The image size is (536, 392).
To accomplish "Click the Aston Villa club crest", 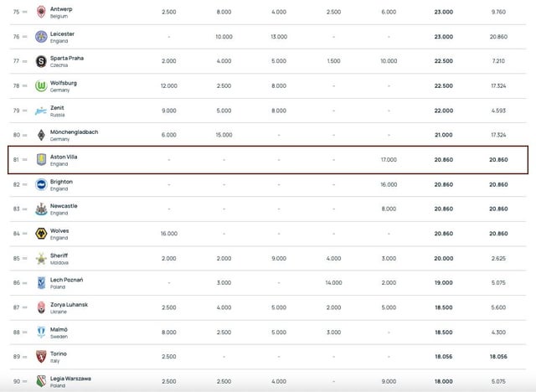I will click(41, 160).
